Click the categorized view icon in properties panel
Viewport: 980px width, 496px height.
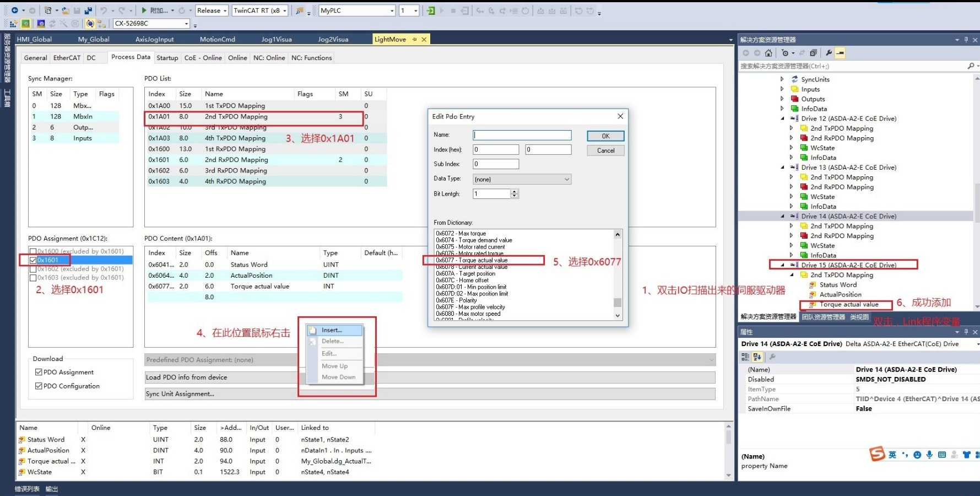point(745,357)
